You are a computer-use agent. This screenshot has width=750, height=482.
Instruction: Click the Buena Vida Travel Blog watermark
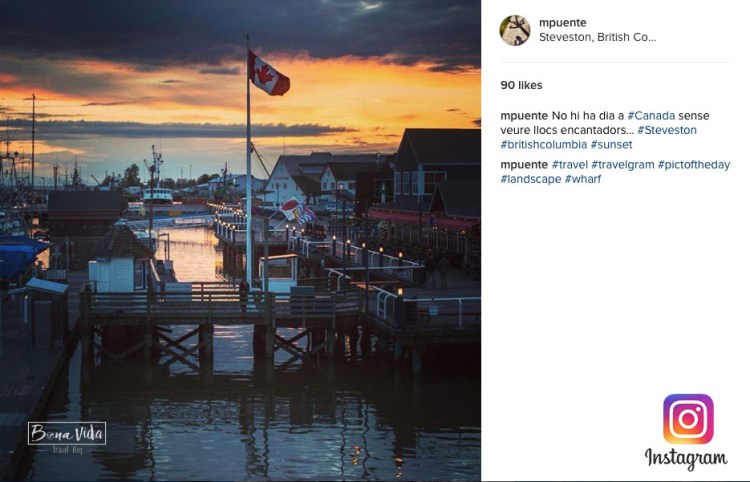67,437
